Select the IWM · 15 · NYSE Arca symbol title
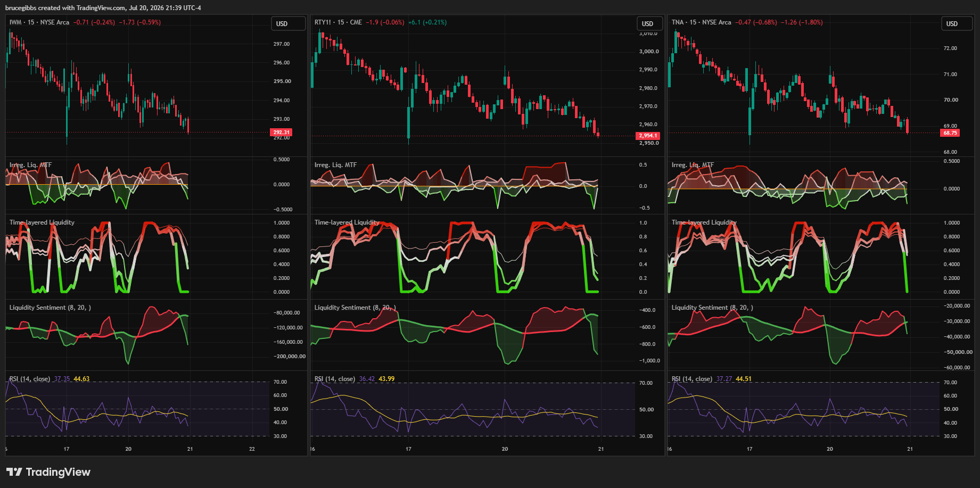 coord(39,22)
